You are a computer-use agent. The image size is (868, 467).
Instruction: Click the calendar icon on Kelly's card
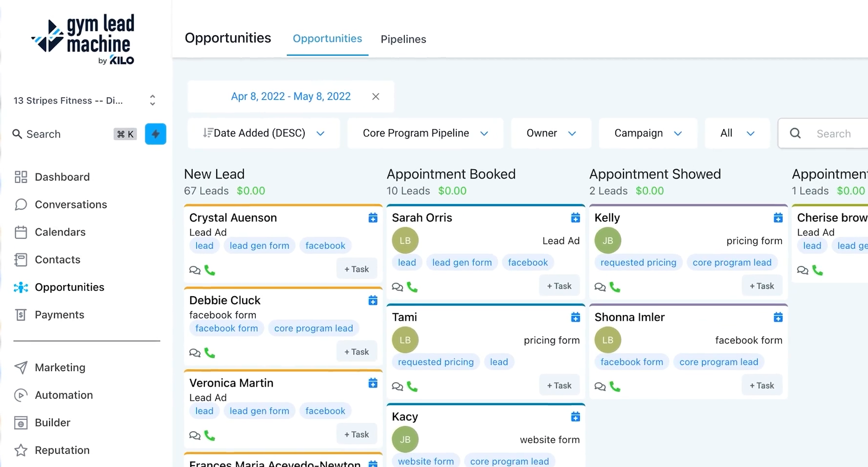point(778,217)
